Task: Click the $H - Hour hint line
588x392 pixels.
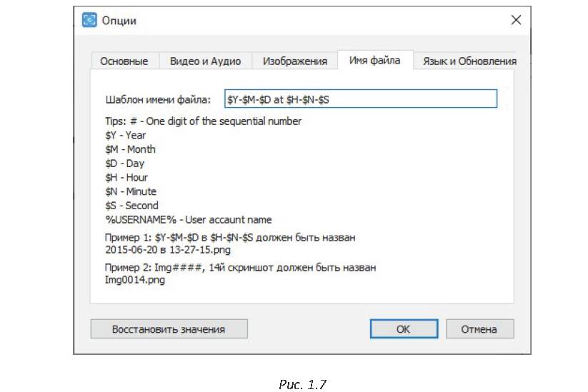Action: (126, 177)
